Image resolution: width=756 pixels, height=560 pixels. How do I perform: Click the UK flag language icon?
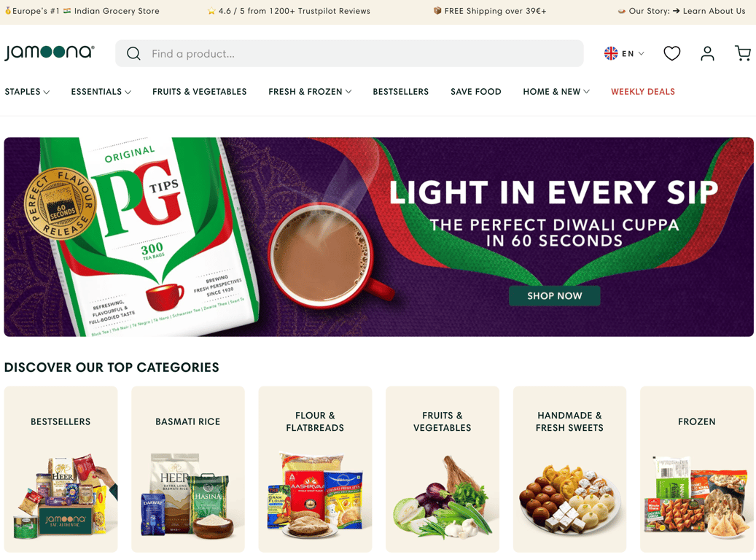(x=611, y=53)
